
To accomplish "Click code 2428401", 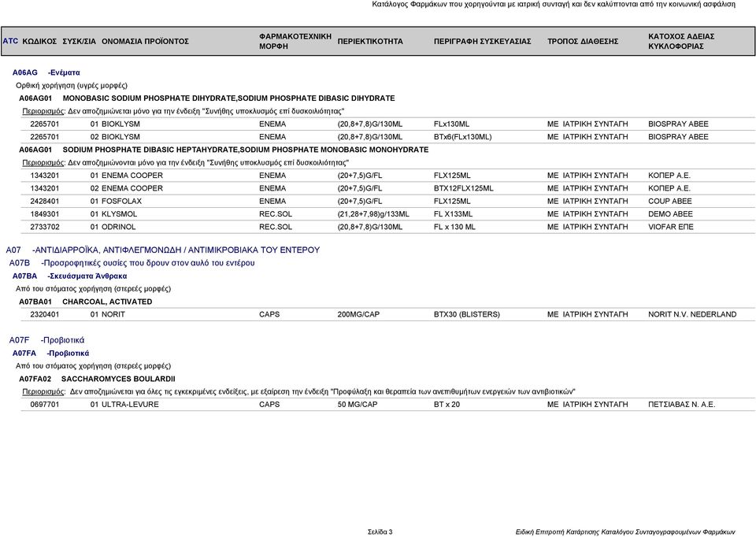I will (x=45, y=202).
